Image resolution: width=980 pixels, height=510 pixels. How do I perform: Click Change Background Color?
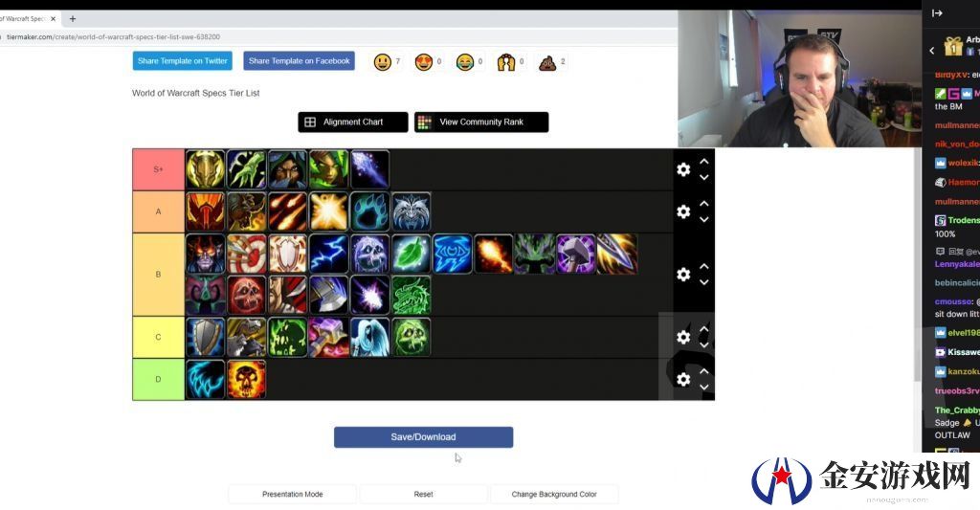click(x=554, y=494)
